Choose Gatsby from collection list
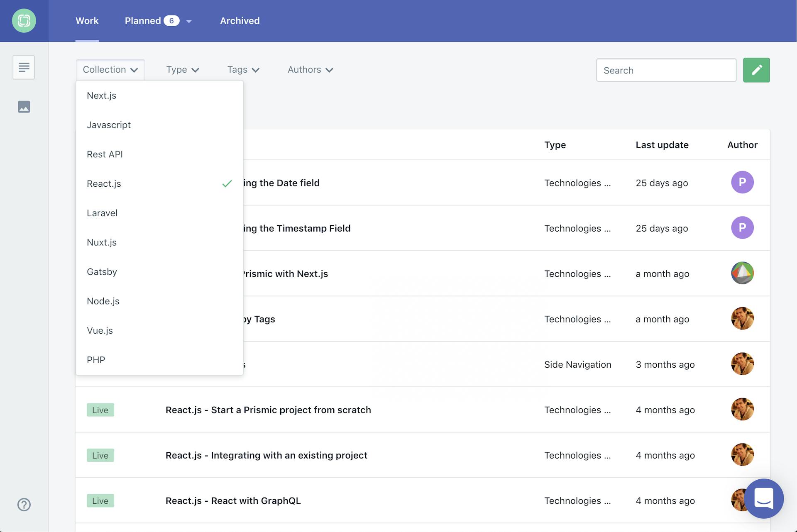The width and height of the screenshot is (797, 532). coord(102,272)
